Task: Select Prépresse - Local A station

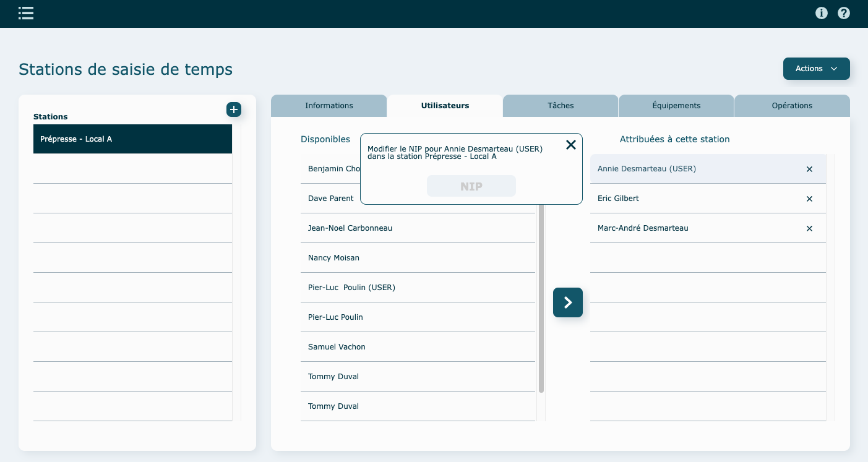Action: pos(132,139)
